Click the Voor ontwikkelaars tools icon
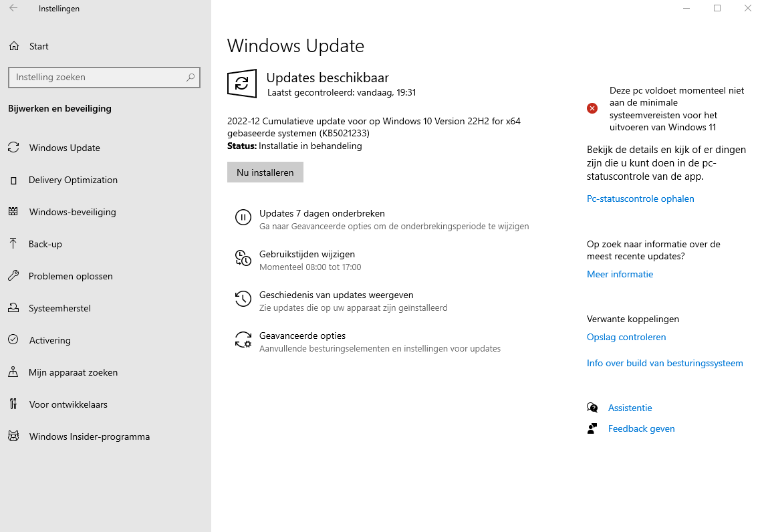 (13, 404)
